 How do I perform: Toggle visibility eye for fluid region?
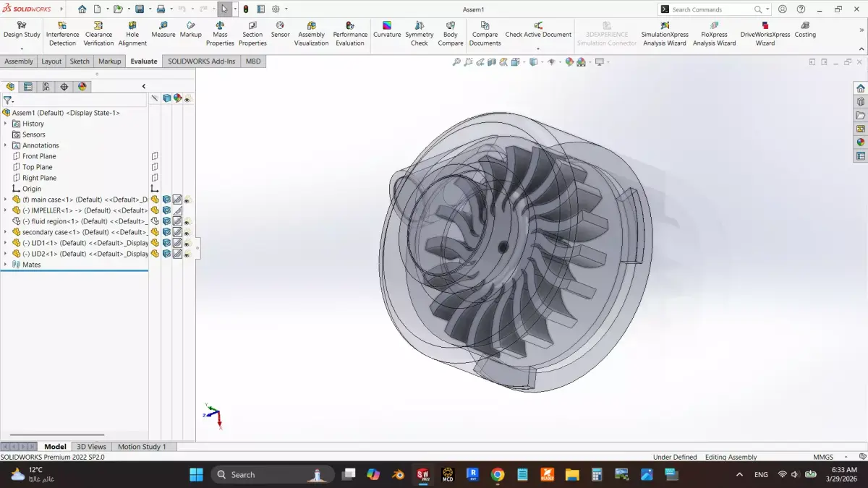[x=187, y=221]
